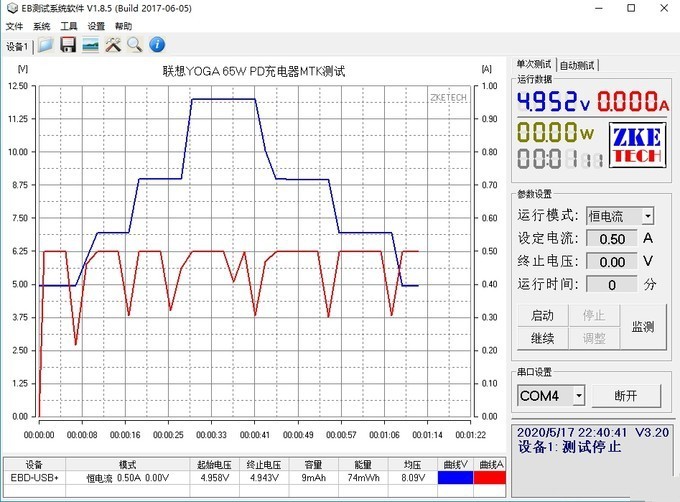The height and width of the screenshot is (502, 680).
Task: Click the EBD-USB+ device cell
Action: 34,478
